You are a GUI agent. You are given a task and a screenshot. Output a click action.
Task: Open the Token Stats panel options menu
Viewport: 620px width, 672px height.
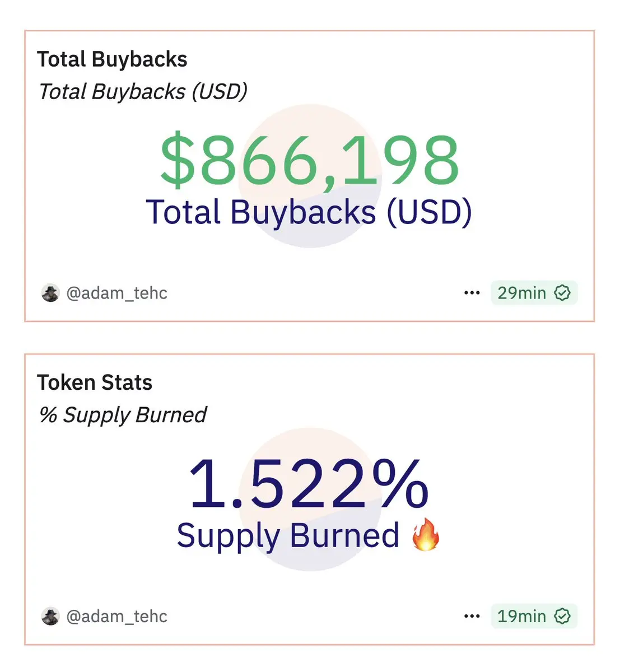472,617
